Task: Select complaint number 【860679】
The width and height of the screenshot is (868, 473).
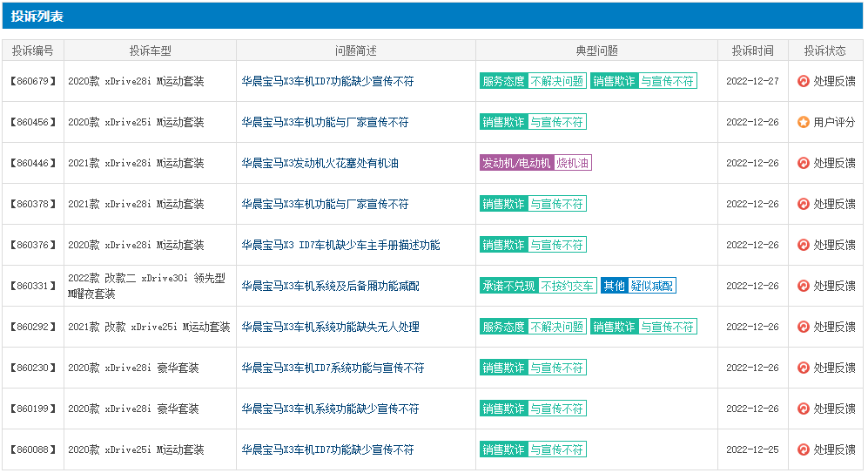Action: 33,81
